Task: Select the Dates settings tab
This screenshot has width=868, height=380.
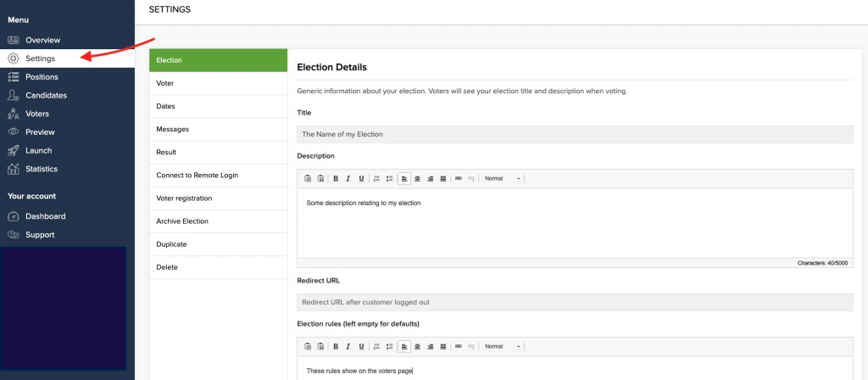Action: click(218, 106)
